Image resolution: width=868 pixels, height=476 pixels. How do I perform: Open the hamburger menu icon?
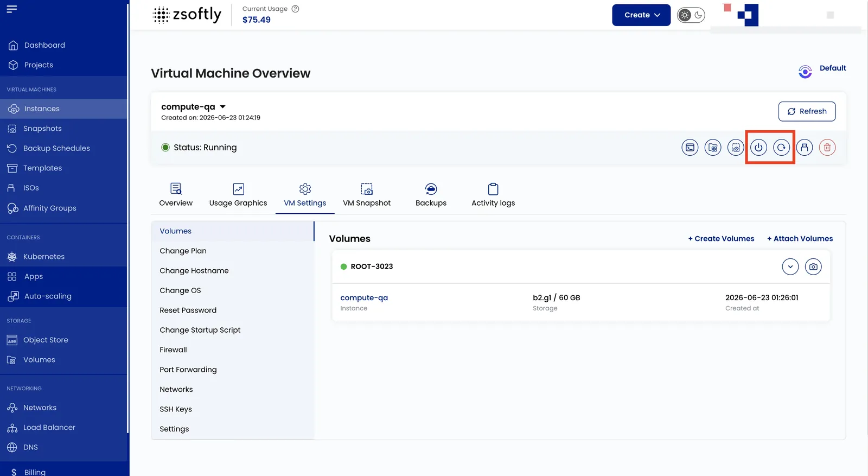(12, 9)
